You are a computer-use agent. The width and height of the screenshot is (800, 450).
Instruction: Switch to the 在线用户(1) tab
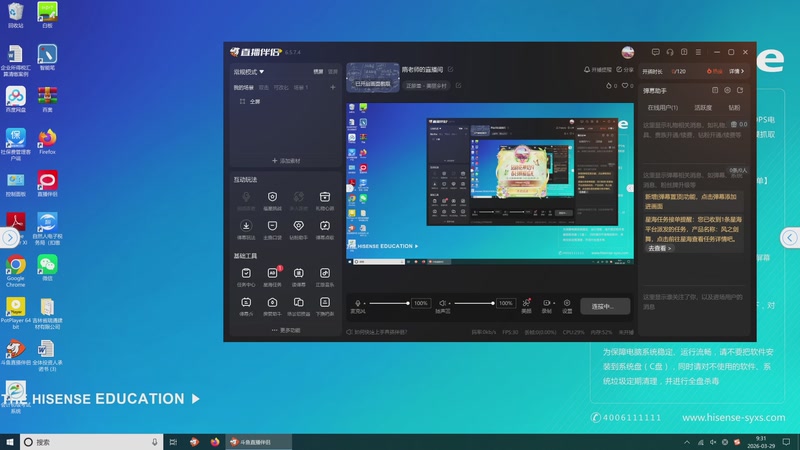tap(662, 108)
